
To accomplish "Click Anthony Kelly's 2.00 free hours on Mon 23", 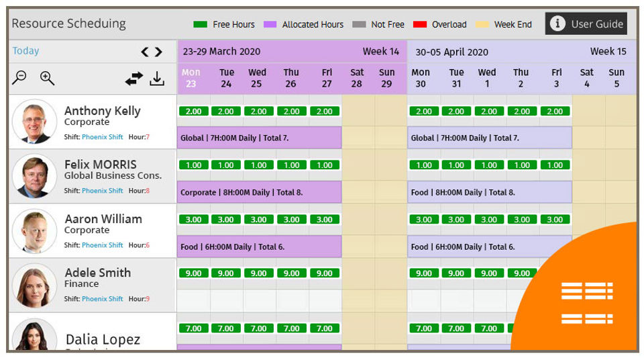I will [193, 111].
